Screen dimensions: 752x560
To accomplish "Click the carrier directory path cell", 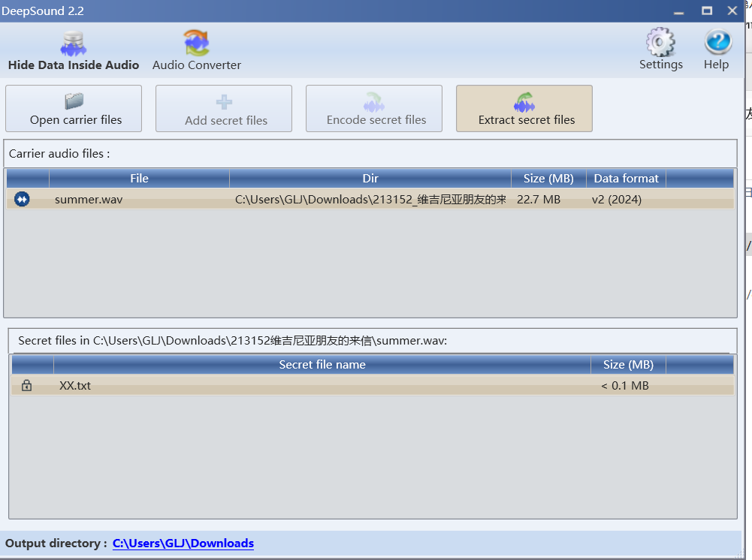I will tap(370, 199).
